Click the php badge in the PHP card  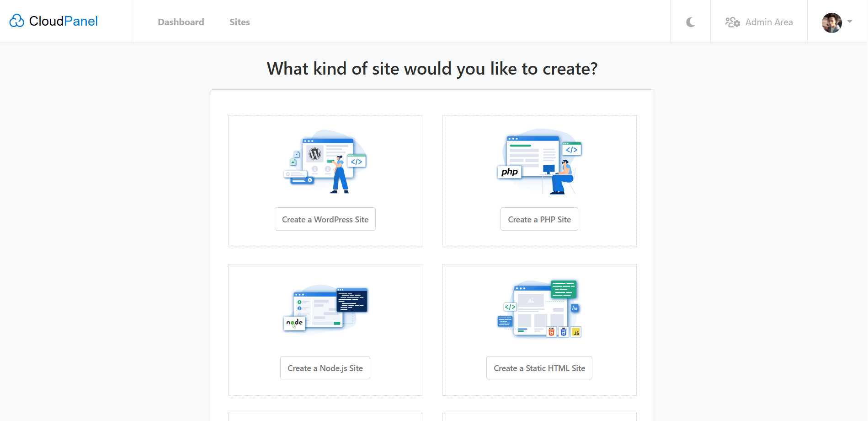509,172
